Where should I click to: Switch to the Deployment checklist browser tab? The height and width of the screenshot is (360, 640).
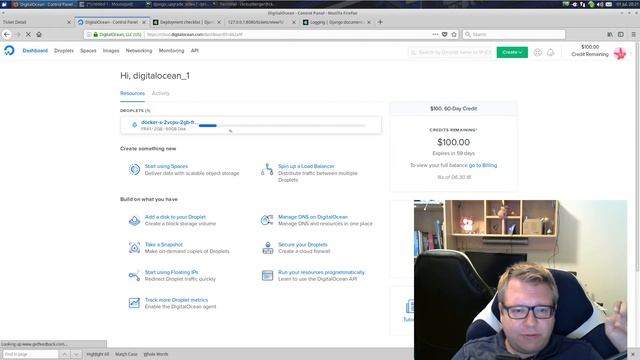coord(186,22)
